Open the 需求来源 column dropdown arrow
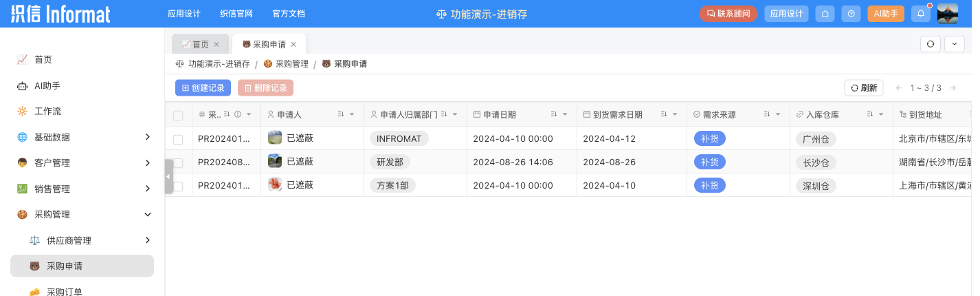Screen dimensions: 980x296 coord(778,115)
